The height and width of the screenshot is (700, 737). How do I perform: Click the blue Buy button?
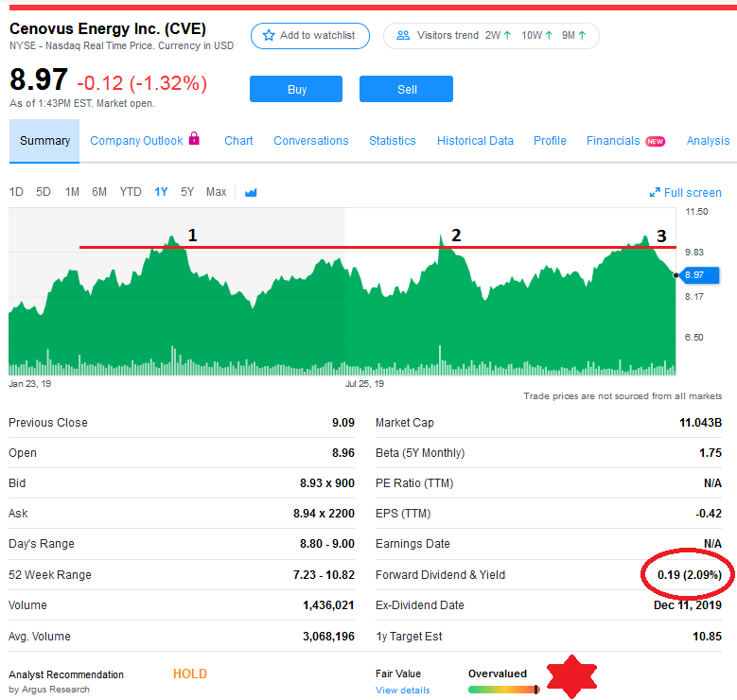coord(296,89)
